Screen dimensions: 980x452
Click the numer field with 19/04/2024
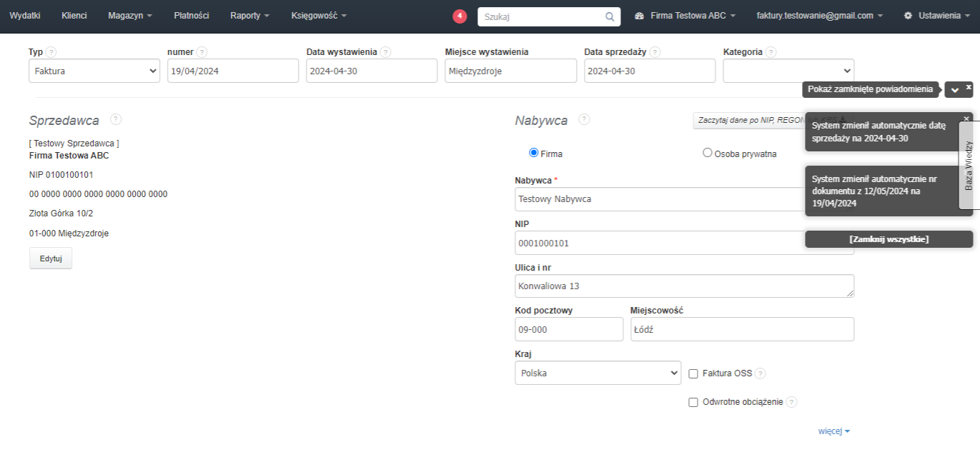tap(233, 71)
